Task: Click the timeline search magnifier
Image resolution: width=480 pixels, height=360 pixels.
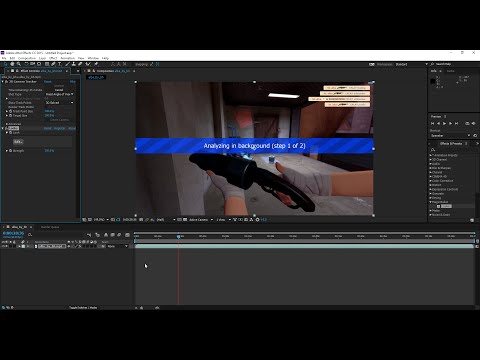Action: (x=30, y=235)
